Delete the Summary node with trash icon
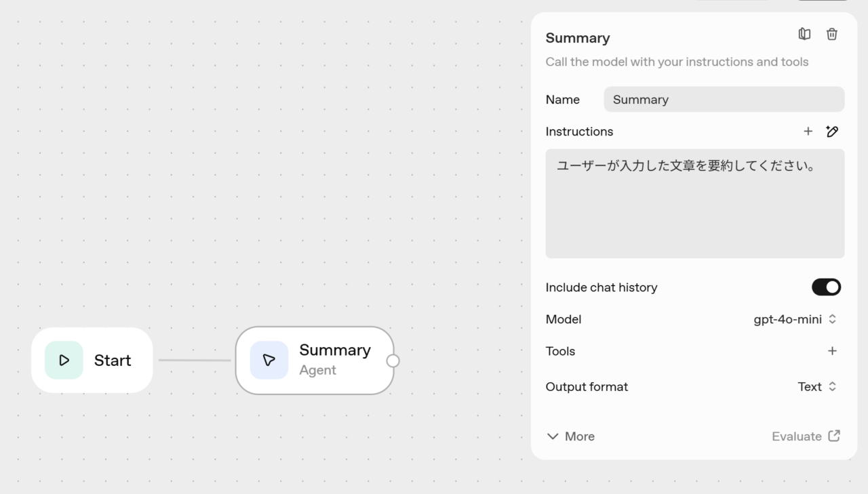 (832, 34)
